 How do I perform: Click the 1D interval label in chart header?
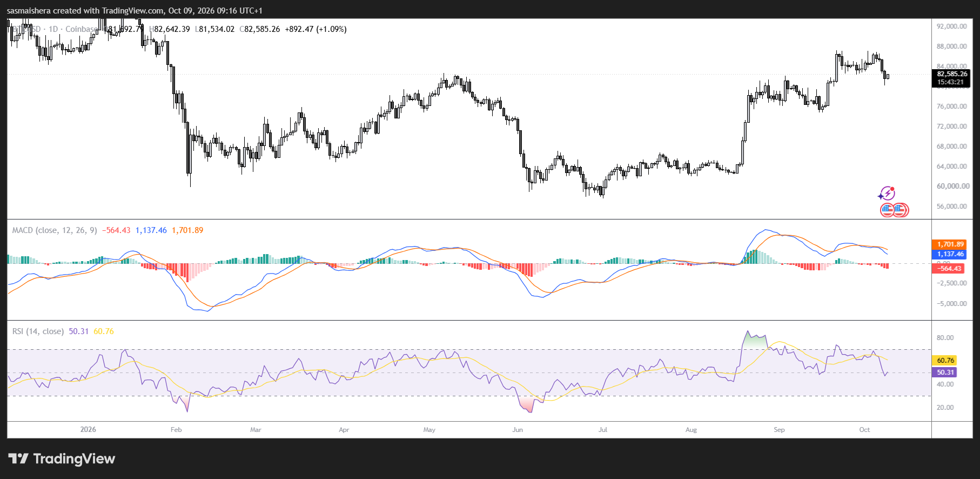[x=53, y=29]
